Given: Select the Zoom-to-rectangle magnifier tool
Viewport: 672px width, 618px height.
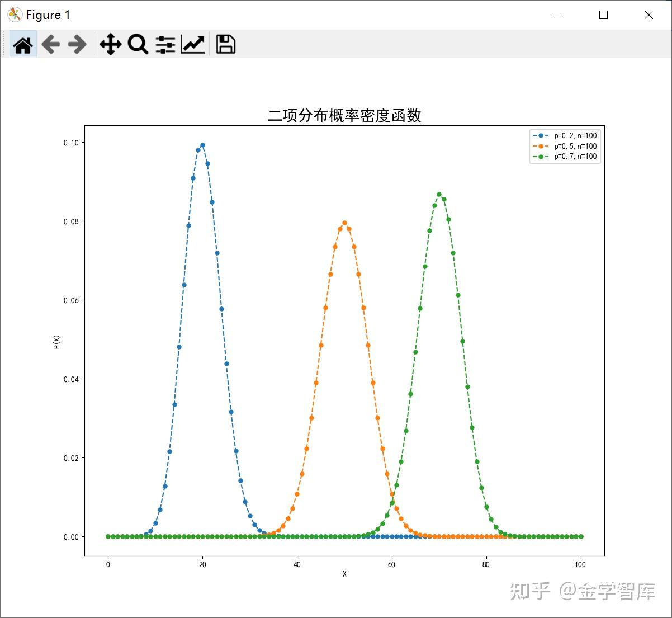Looking at the screenshot, I should point(138,44).
